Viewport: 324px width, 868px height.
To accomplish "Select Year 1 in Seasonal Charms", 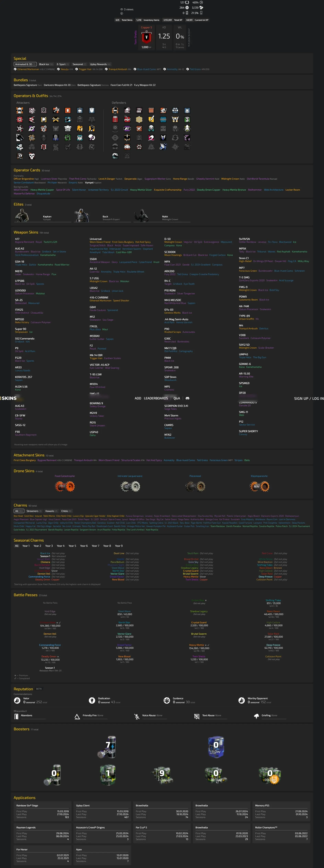I will (26, 546).
